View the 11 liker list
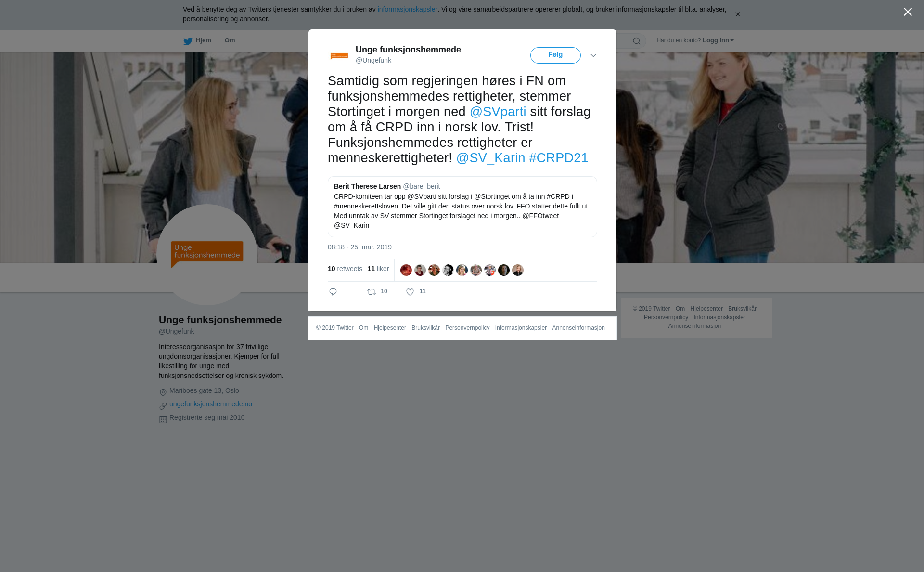Viewport: 924px width, 572px height. click(378, 269)
